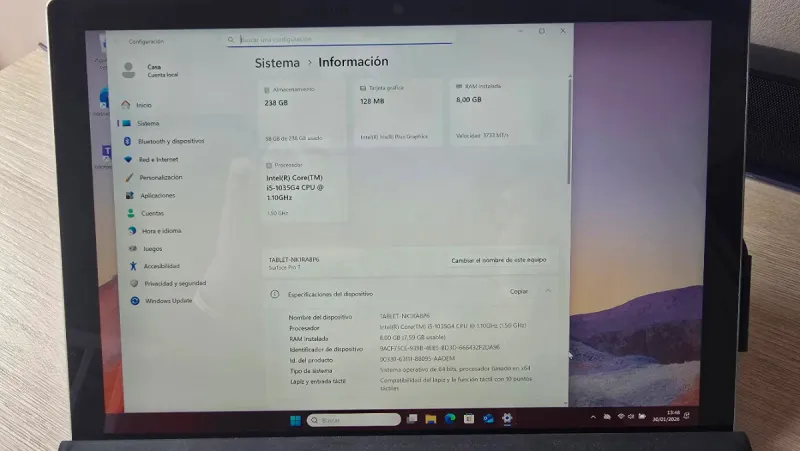
Task: Click the Windows Update refresh icon
Action: (135, 301)
